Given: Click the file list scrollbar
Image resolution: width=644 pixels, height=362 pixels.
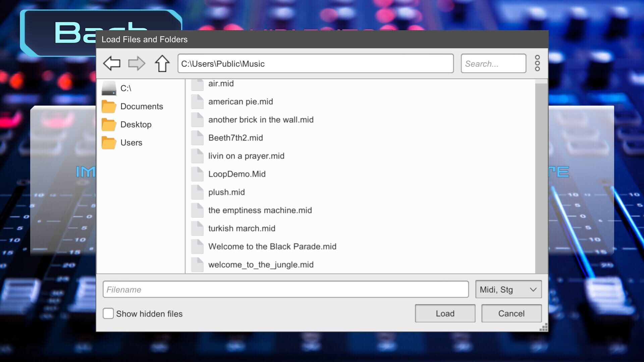Looking at the screenshot, I should (540, 174).
